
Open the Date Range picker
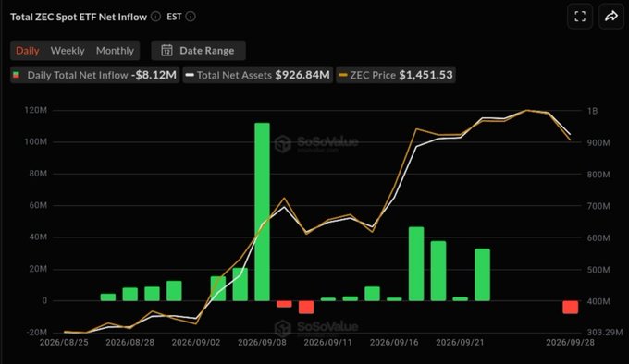click(x=198, y=51)
